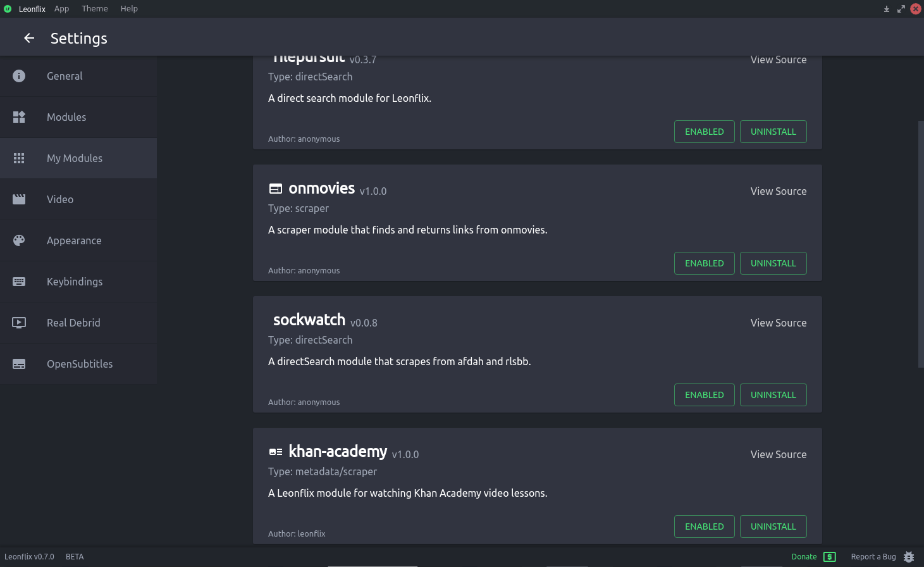Viewport: 924px width, 567px height.
Task: Click the Keybindings keyboard icon
Action: (x=19, y=282)
